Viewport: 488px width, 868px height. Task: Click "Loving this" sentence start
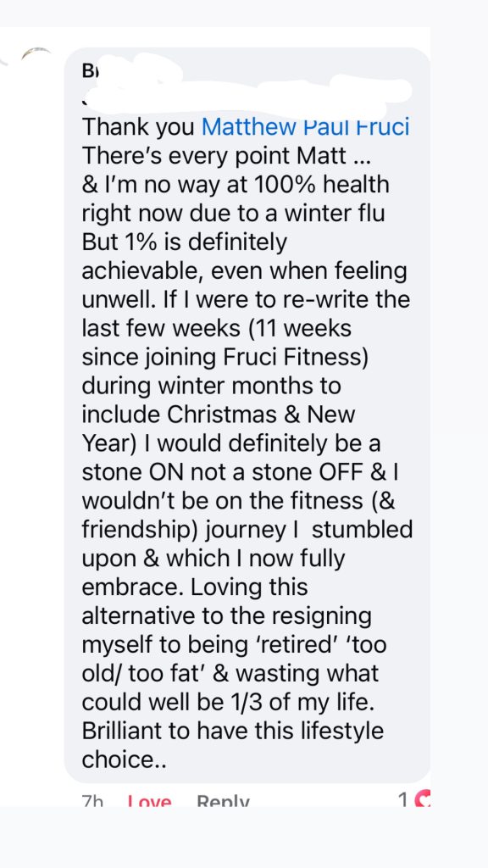(x=249, y=587)
